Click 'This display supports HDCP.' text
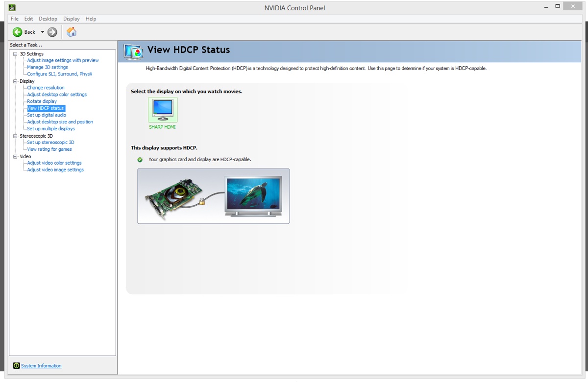 (x=164, y=148)
